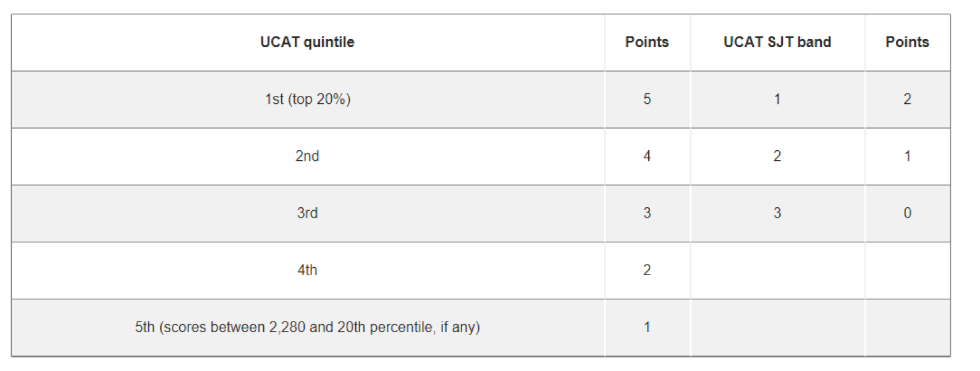Select the "4th" quintile cell
This screenshot has width=980, height=371.
[x=307, y=270]
